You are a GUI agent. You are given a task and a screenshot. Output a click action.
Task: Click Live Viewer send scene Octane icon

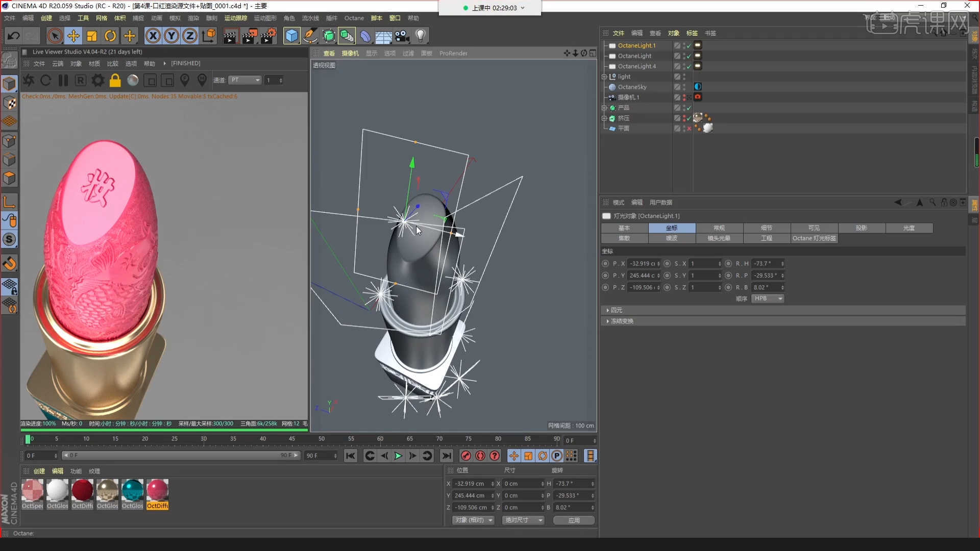tap(29, 80)
